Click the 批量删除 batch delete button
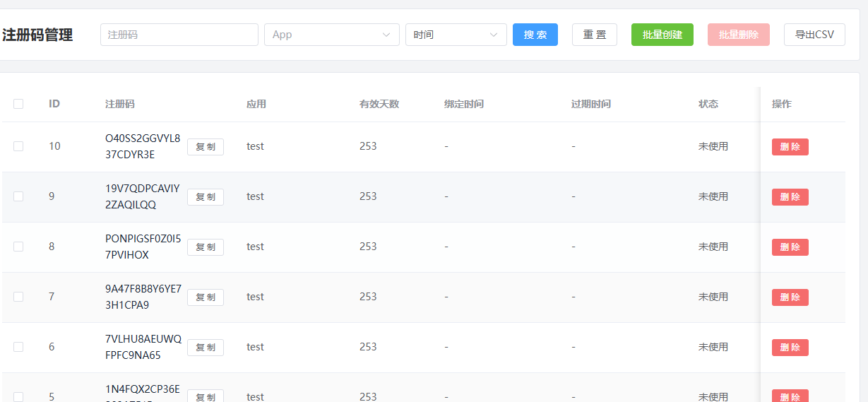868x402 pixels. (x=738, y=35)
